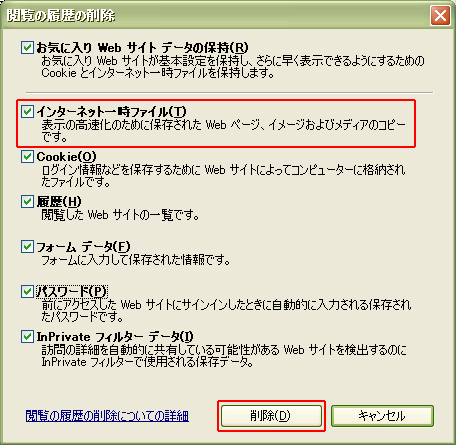
Task: Uncheck the 履歴(H) checkbox box
Action: [x=27, y=201]
